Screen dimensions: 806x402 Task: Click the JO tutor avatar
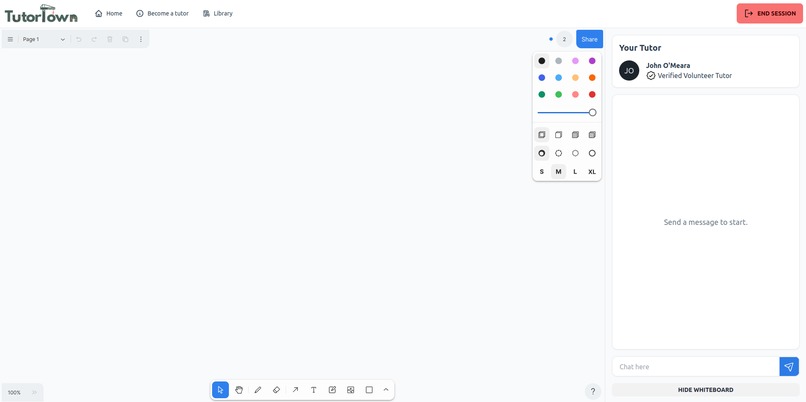(629, 70)
